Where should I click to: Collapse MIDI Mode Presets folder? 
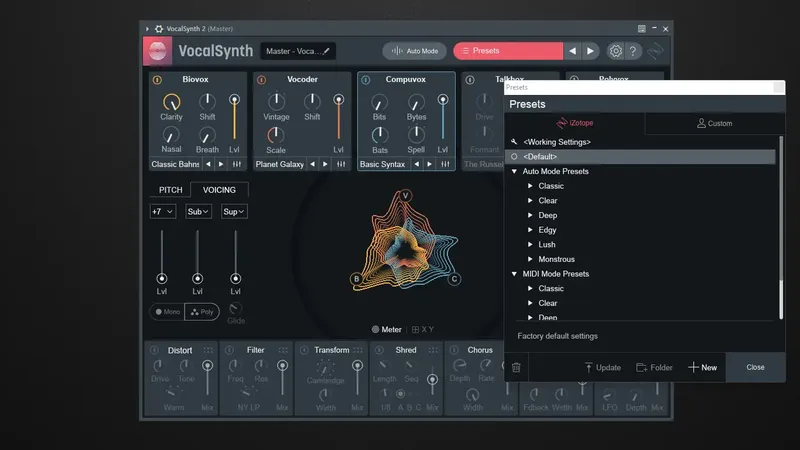[x=514, y=274]
